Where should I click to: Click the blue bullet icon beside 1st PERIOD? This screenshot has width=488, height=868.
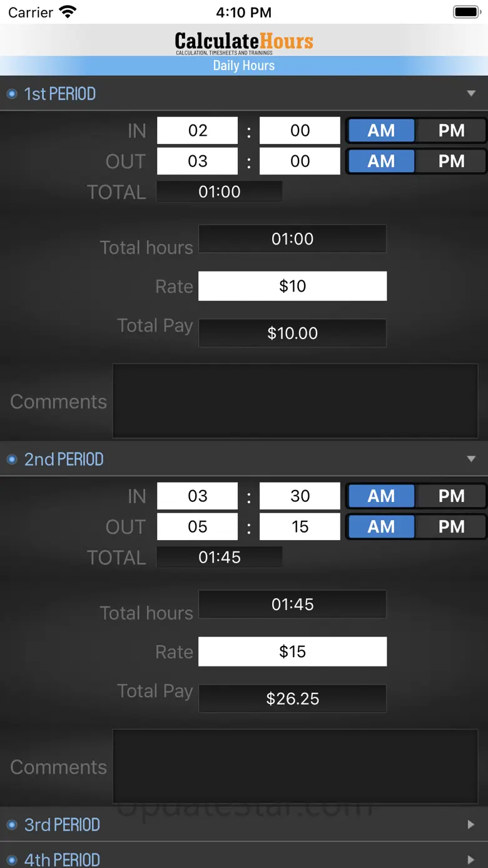(11, 94)
